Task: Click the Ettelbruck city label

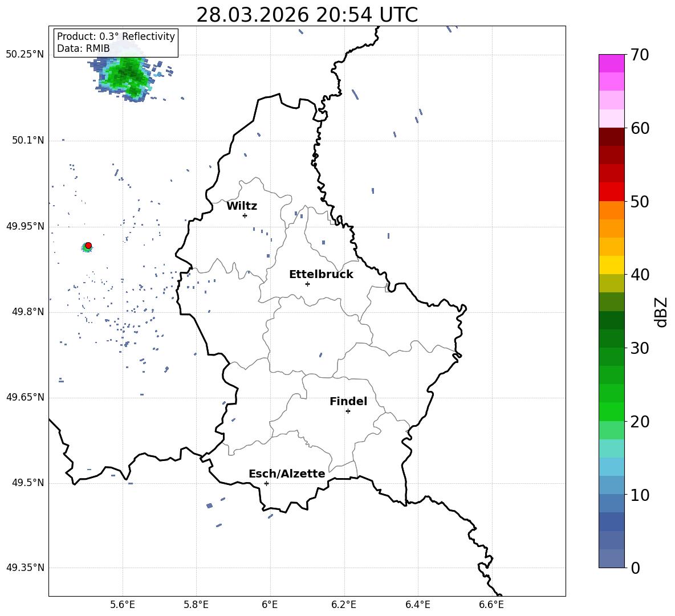Action: (x=321, y=275)
